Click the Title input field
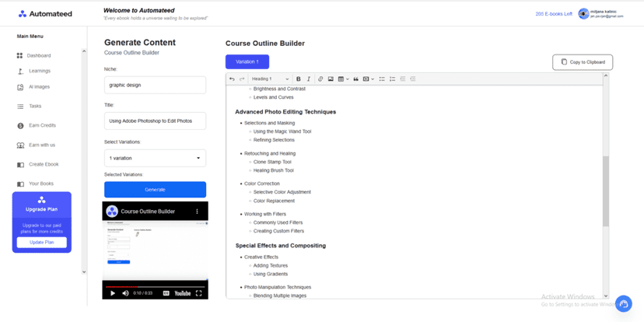This screenshot has height=322, width=644. point(155,121)
